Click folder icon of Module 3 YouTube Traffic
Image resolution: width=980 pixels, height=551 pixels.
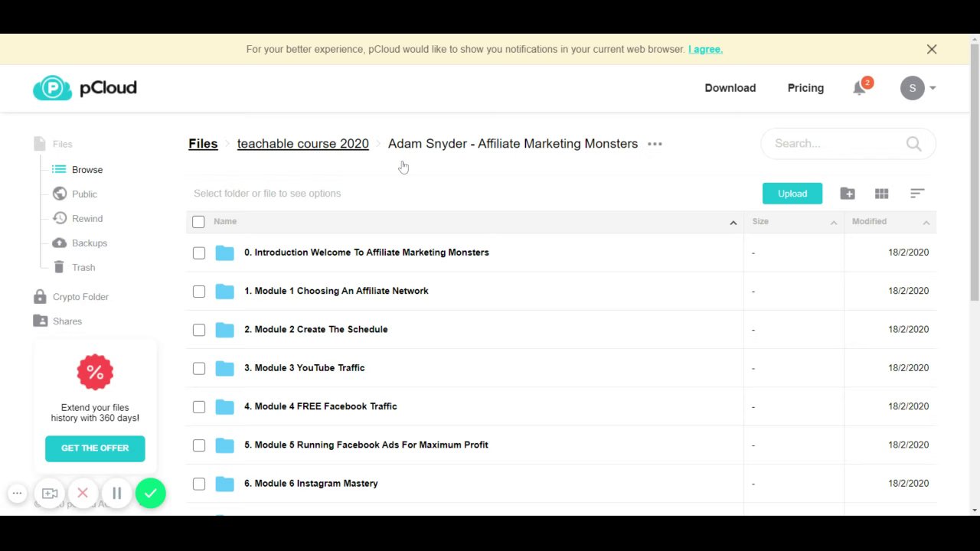pos(224,368)
